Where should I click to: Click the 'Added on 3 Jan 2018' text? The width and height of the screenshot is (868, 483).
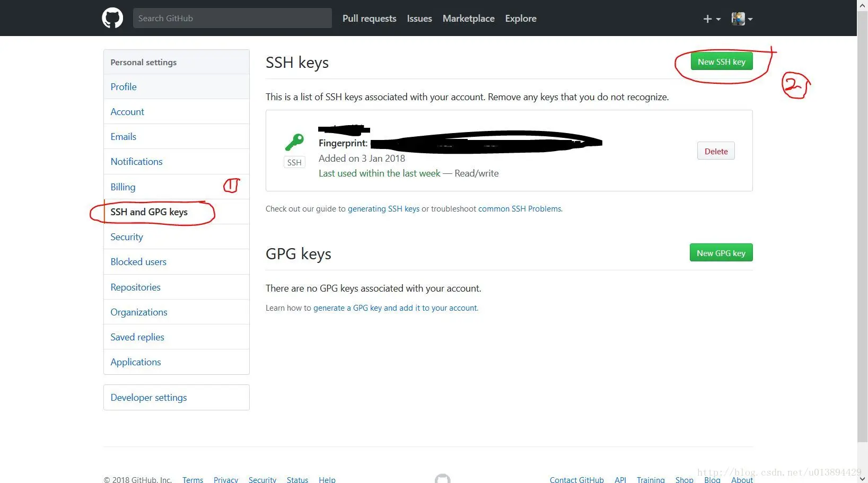pyautogui.click(x=362, y=158)
